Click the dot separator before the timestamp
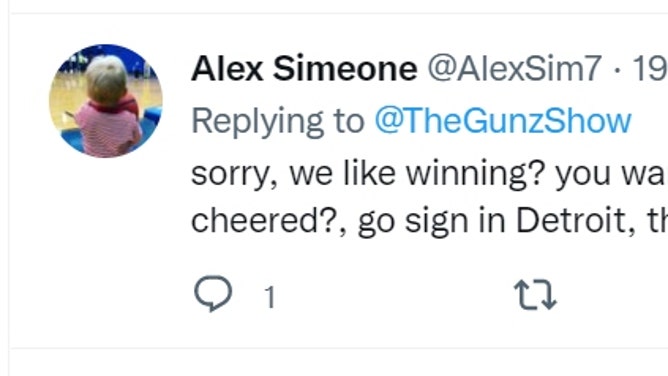Viewport: 668px width, 376px height. click(x=617, y=69)
